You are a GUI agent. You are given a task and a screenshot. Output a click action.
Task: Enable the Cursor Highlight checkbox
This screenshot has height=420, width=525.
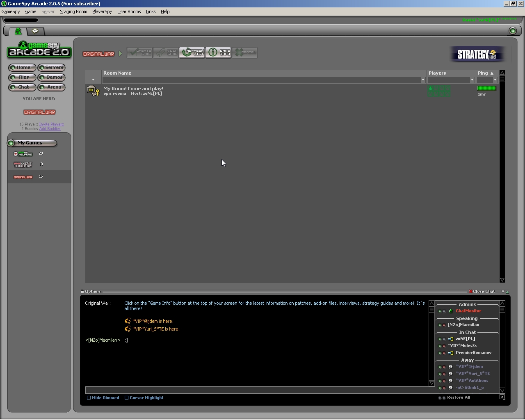tap(126, 398)
